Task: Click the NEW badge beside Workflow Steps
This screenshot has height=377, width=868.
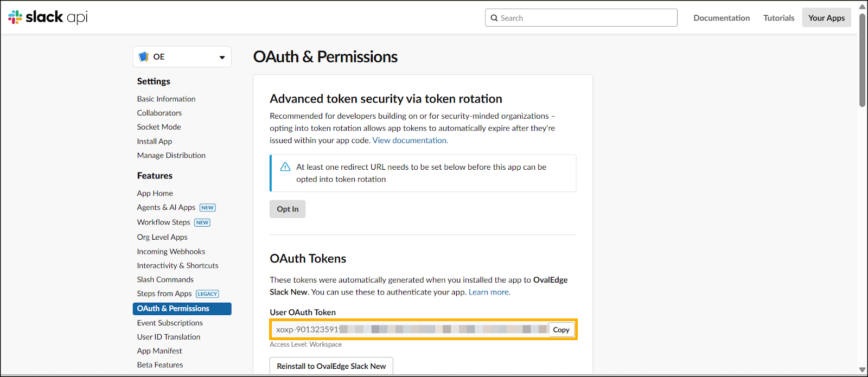Action: click(x=202, y=222)
